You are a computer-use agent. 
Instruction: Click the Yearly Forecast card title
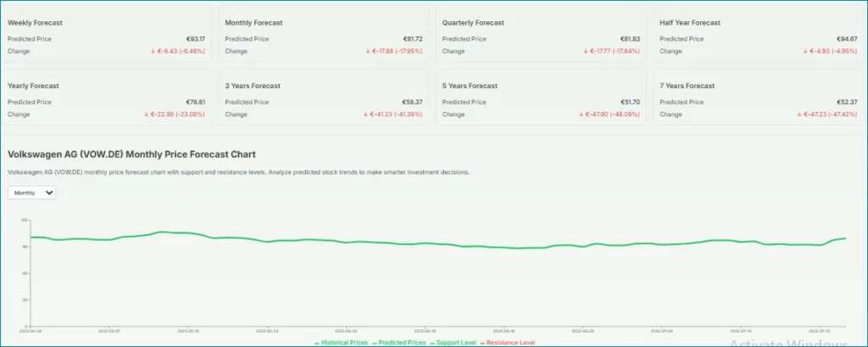point(33,86)
